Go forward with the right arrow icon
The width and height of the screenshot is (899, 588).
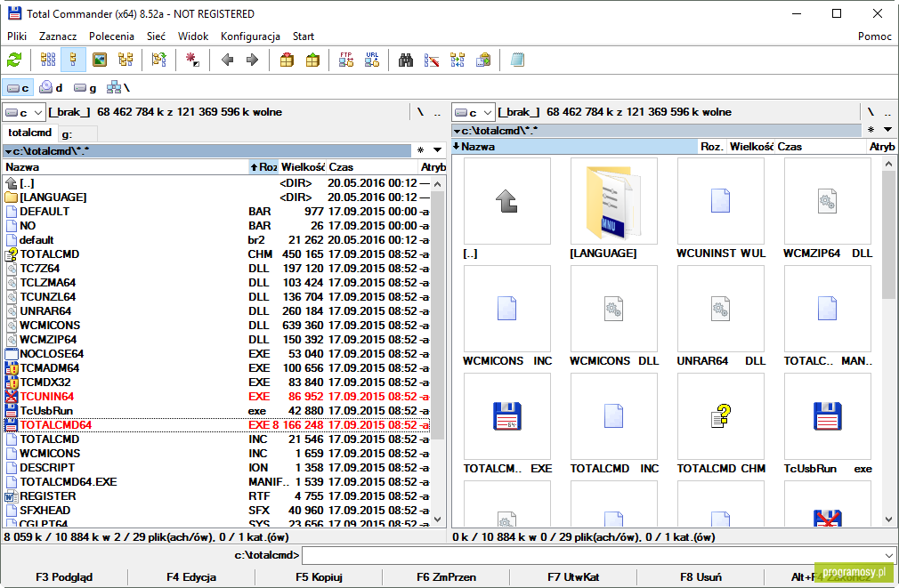tap(252, 60)
